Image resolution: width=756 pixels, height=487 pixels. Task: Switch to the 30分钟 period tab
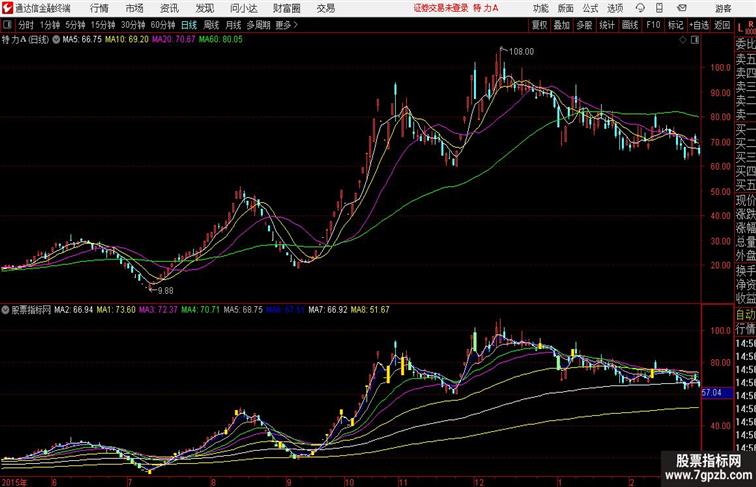pyautogui.click(x=133, y=25)
